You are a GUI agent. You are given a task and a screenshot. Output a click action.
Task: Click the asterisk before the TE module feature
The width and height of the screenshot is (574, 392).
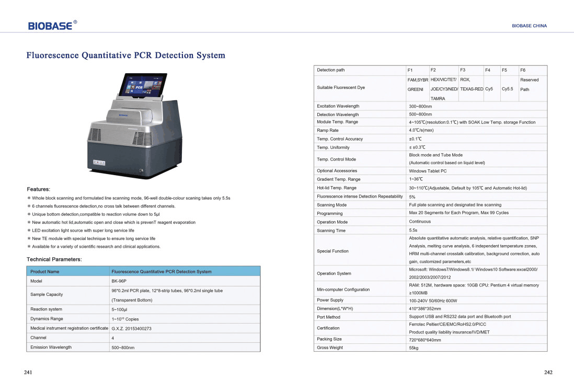tap(29, 239)
